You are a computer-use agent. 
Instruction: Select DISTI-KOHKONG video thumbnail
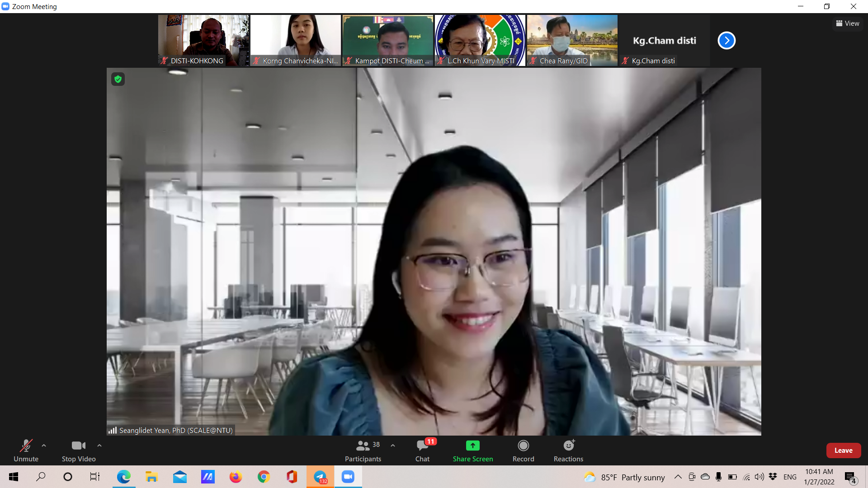[x=203, y=41]
